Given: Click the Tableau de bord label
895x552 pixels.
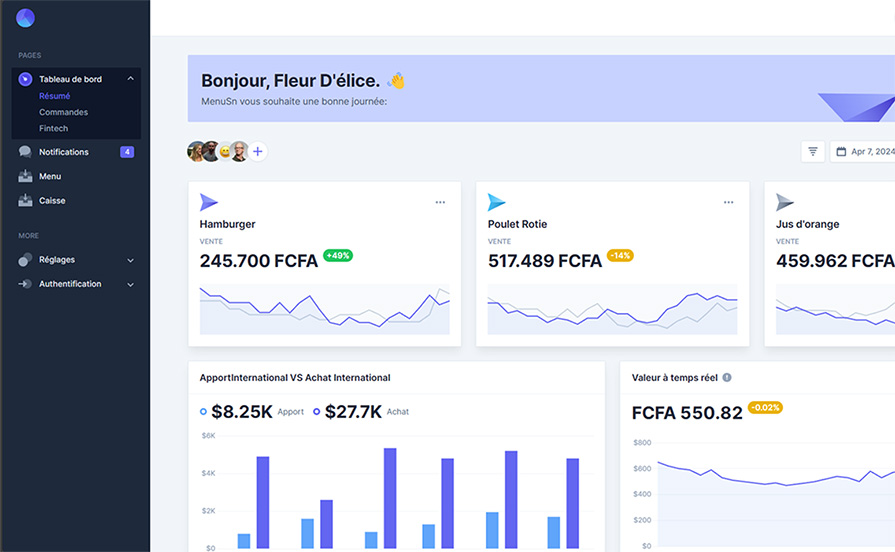Looking at the screenshot, I should pyautogui.click(x=70, y=79).
